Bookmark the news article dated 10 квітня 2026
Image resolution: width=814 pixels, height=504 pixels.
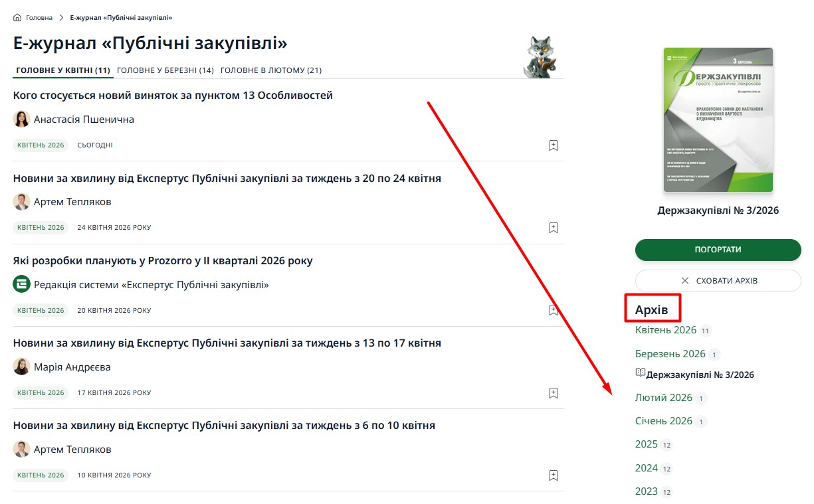[x=554, y=475]
